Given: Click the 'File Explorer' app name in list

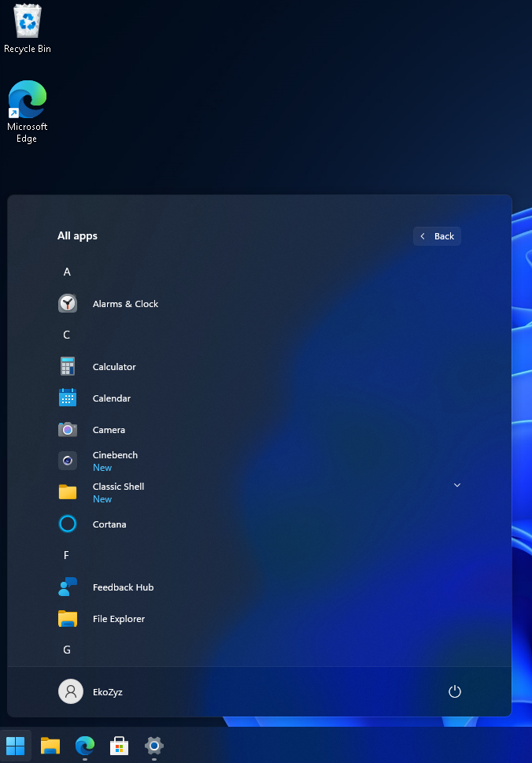Looking at the screenshot, I should click(119, 619).
